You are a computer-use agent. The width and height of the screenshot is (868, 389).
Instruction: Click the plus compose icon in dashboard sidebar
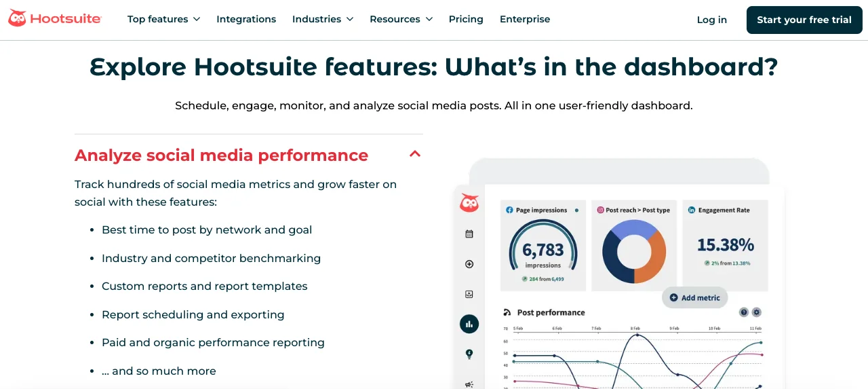click(469, 264)
